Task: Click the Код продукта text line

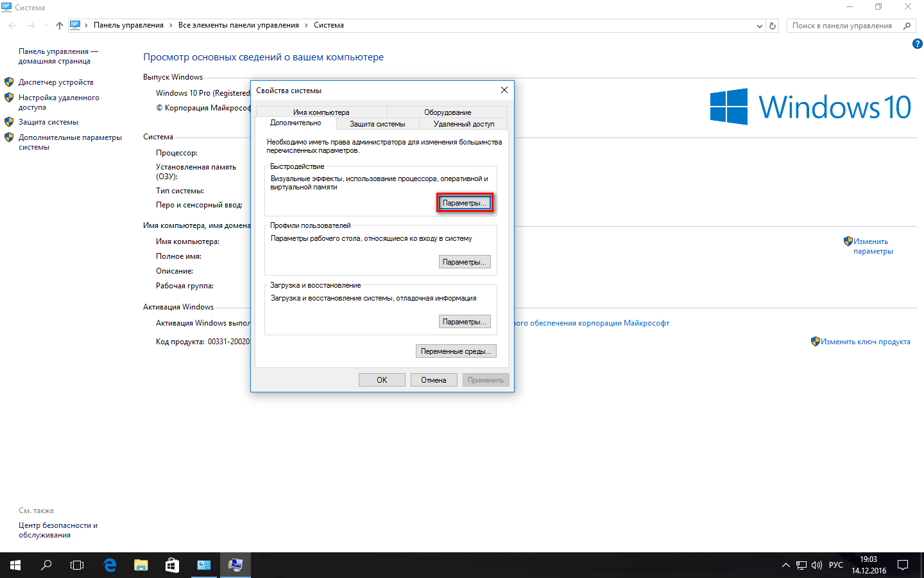Action: [203, 342]
